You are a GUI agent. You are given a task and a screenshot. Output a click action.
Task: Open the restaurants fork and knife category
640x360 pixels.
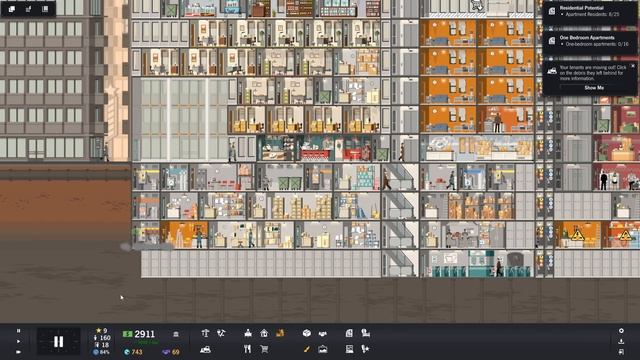click(x=248, y=349)
